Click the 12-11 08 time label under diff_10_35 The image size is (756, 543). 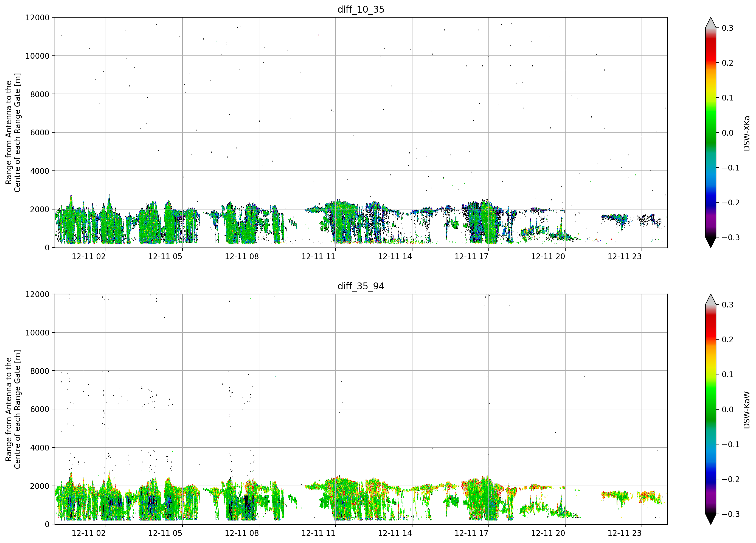tap(242, 256)
